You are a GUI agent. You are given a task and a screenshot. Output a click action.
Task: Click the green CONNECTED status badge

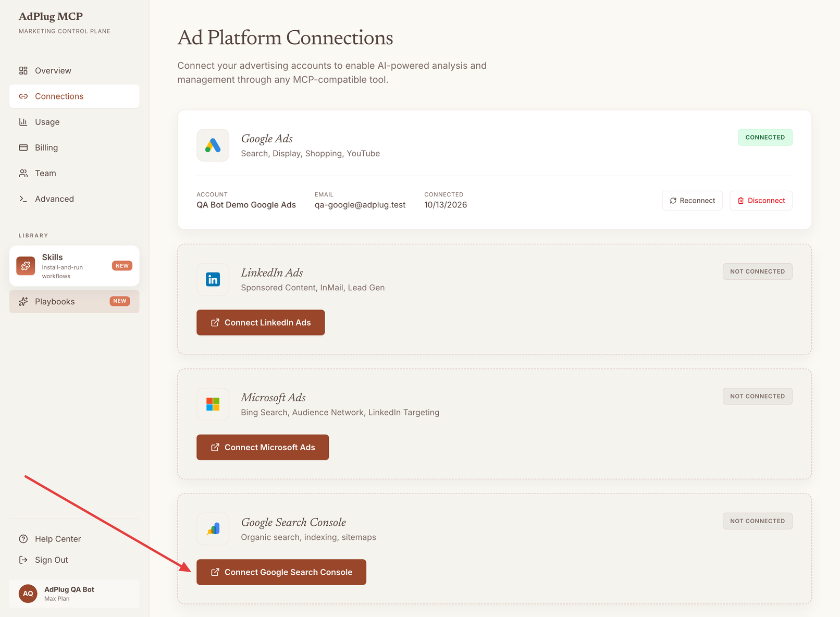[765, 138]
